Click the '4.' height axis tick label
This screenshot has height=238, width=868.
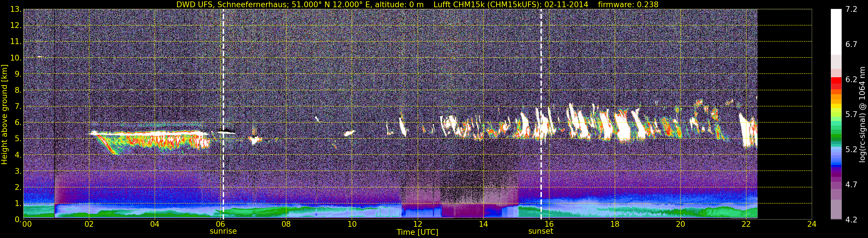[x=18, y=155]
